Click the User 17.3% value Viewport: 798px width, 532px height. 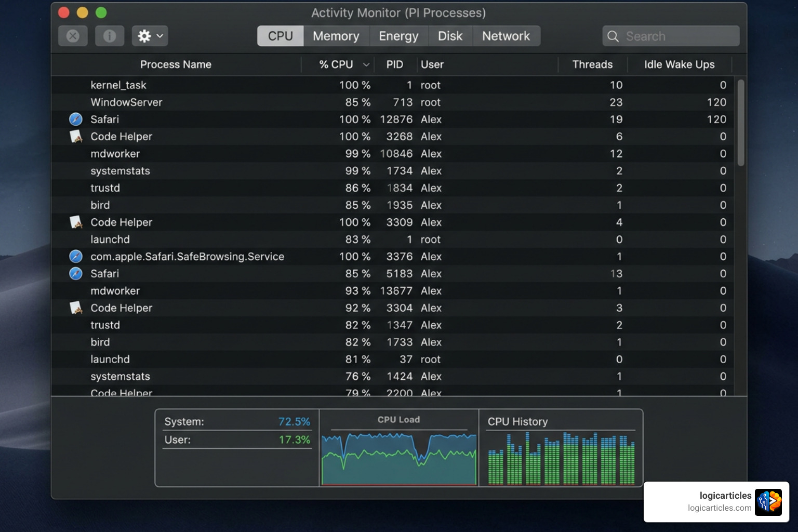click(x=295, y=440)
